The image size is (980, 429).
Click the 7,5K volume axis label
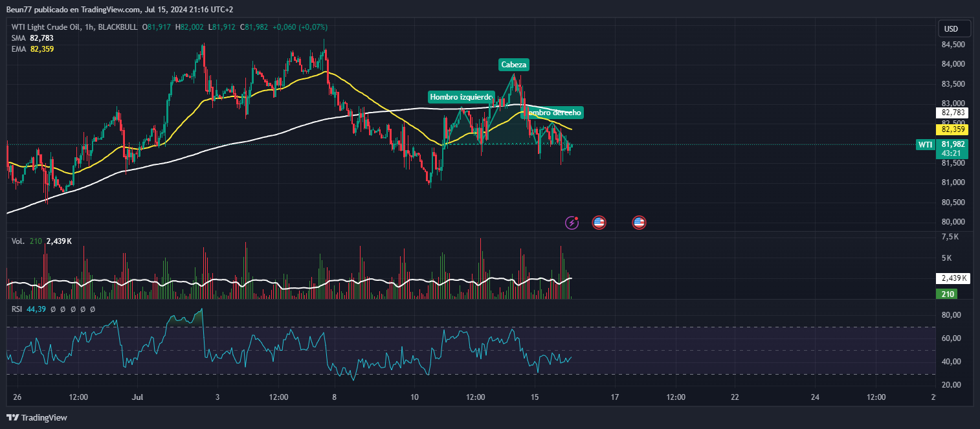click(950, 237)
